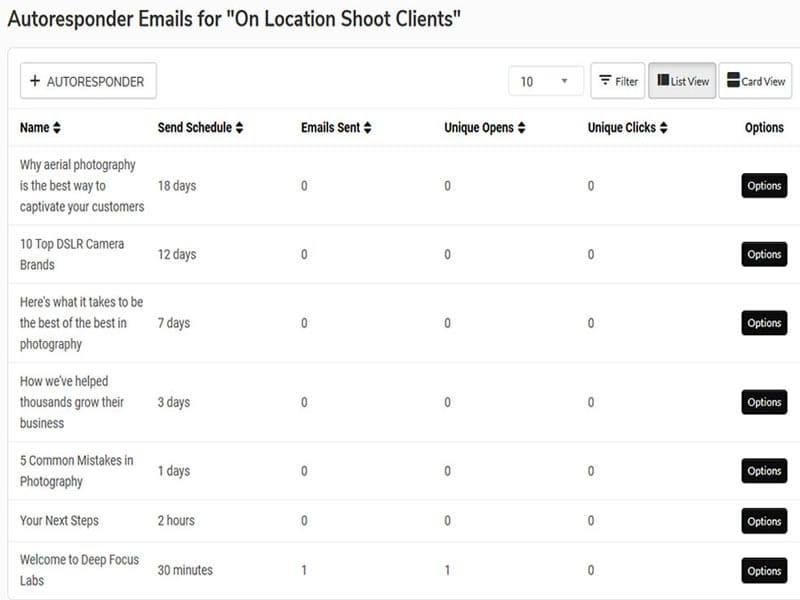Open Options for 5 Common Mistakes email
Image resolution: width=800 pixels, height=600 pixels.
(x=764, y=471)
